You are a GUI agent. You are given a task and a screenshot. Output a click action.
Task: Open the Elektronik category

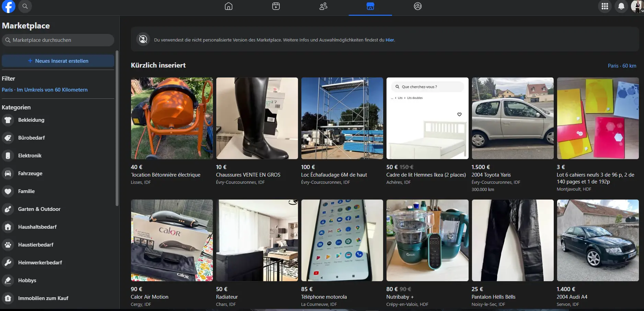(x=58, y=156)
